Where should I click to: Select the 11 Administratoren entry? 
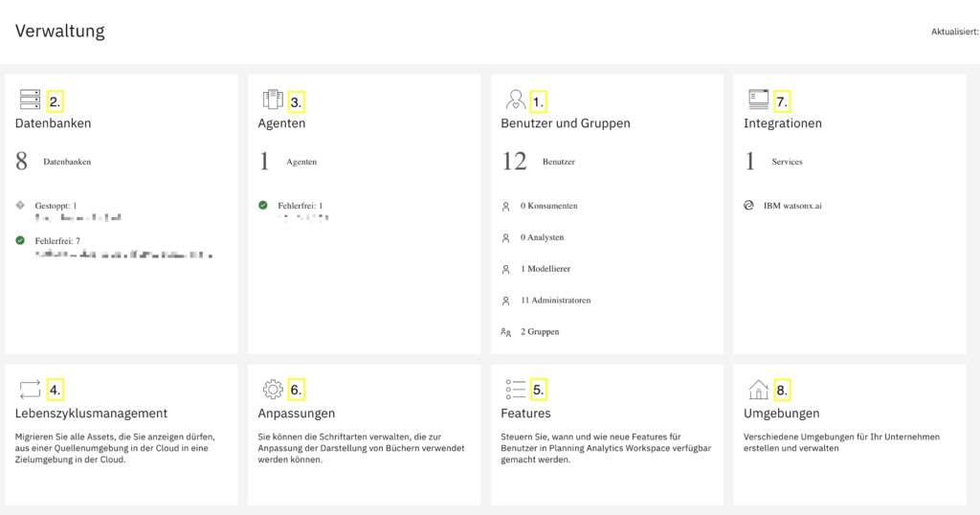[x=556, y=300]
